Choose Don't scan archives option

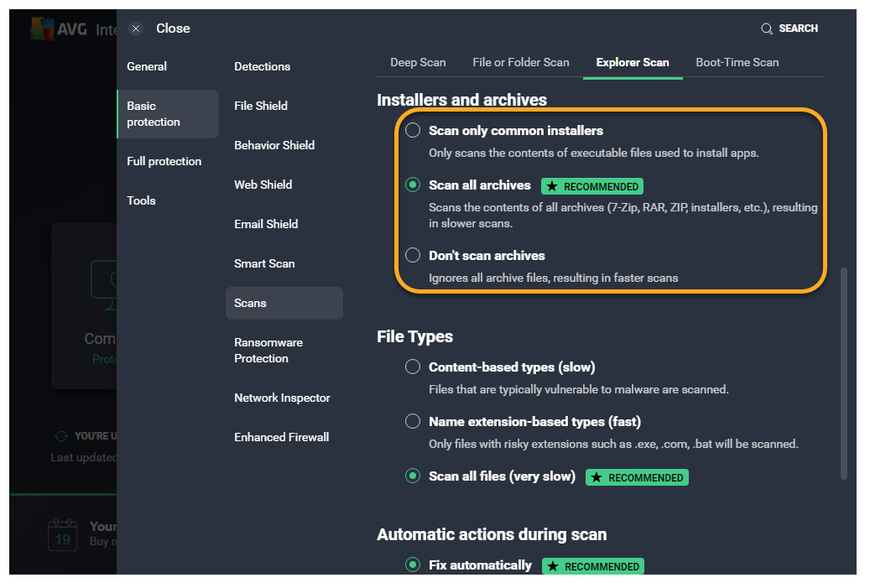tap(413, 256)
